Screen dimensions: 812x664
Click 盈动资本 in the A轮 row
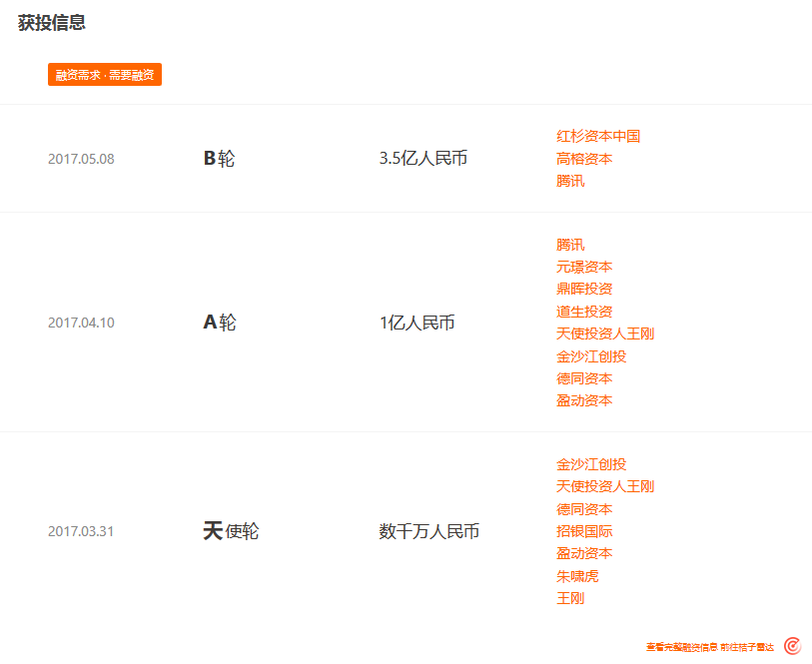tap(584, 400)
